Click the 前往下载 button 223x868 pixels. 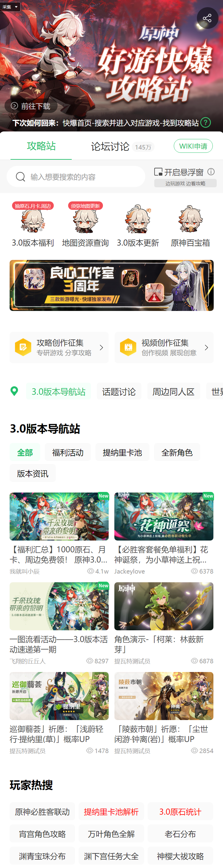(31, 106)
